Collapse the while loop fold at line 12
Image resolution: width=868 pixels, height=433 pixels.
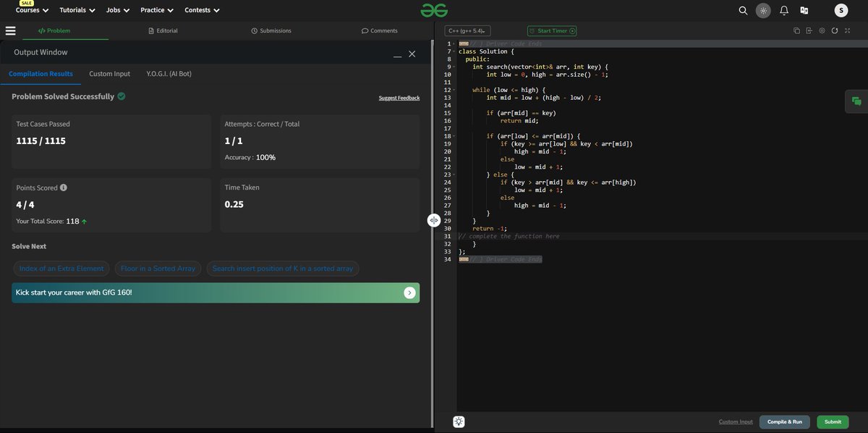pos(454,90)
